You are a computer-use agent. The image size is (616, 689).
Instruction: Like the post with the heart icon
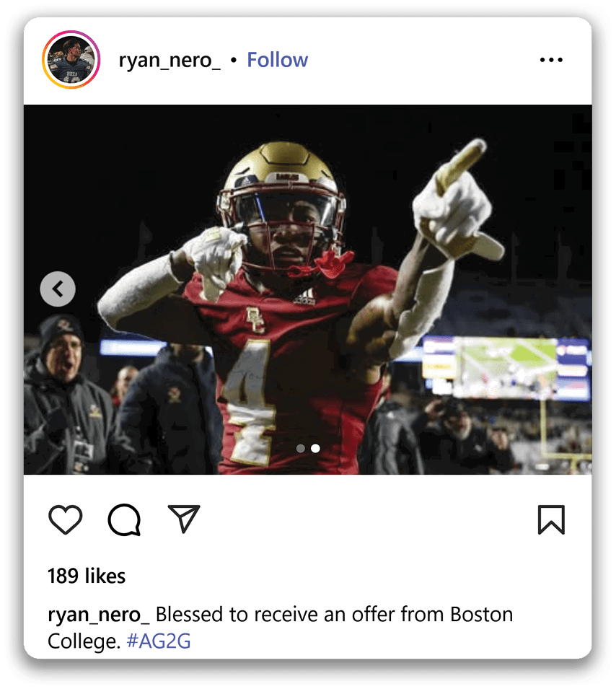coord(65,519)
